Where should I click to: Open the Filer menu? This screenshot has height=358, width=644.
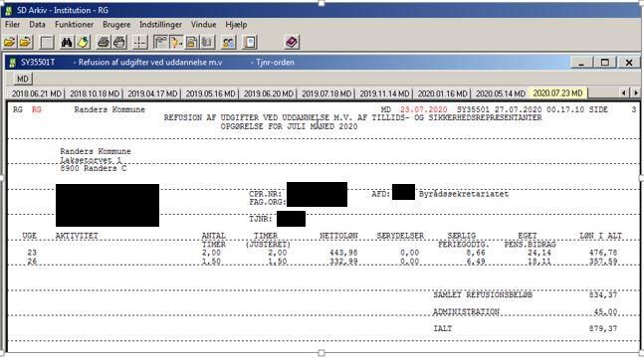pyautogui.click(x=12, y=25)
